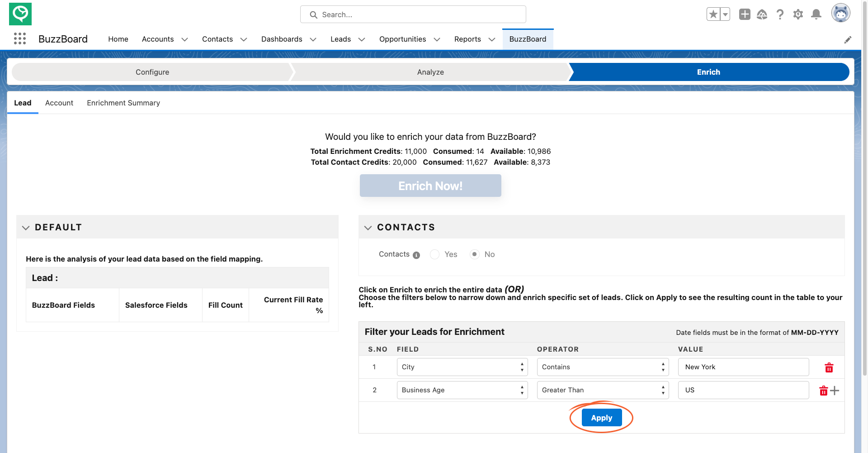Open the Leads nav item
868x453 pixels.
(x=340, y=39)
